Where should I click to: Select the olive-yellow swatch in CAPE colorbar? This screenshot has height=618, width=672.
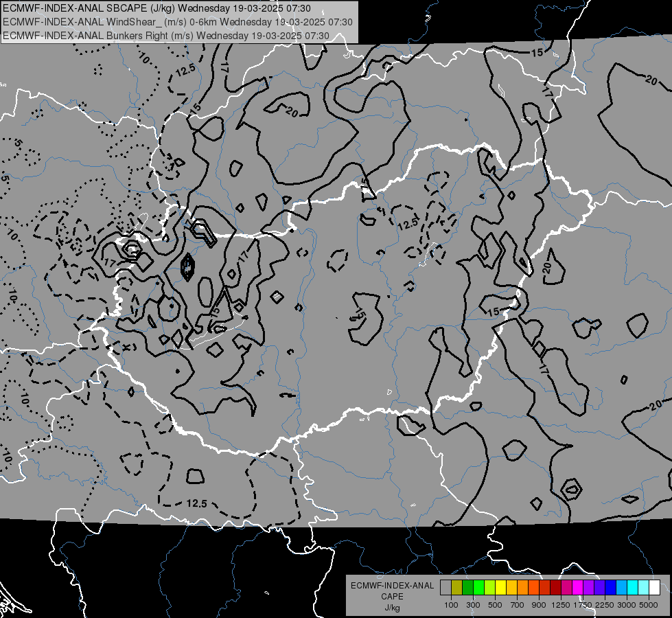pyautogui.click(x=457, y=587)
